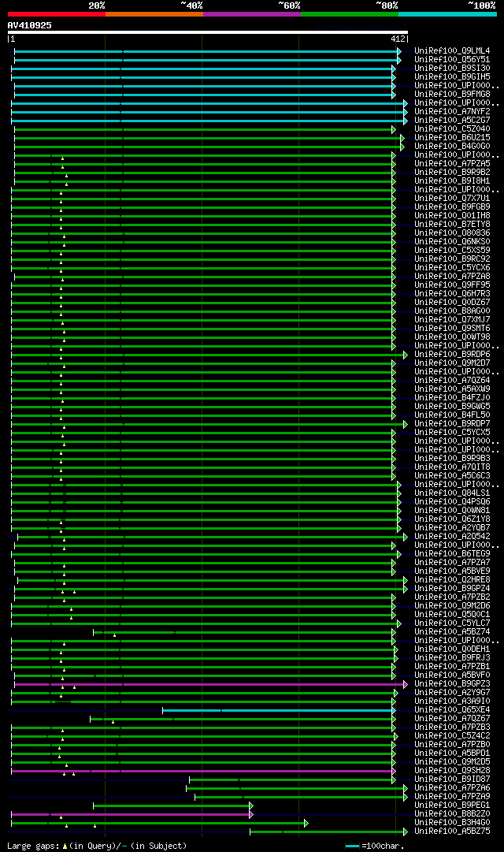
Task: Open hit UniRef100_A7QIT8
Action: (x=452, y=467)
